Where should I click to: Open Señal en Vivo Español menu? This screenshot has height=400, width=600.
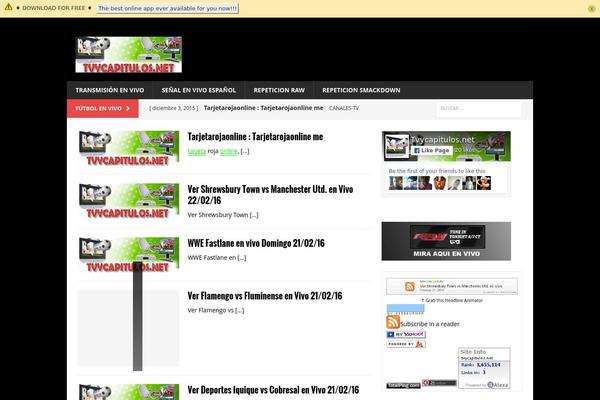[199, 90]
